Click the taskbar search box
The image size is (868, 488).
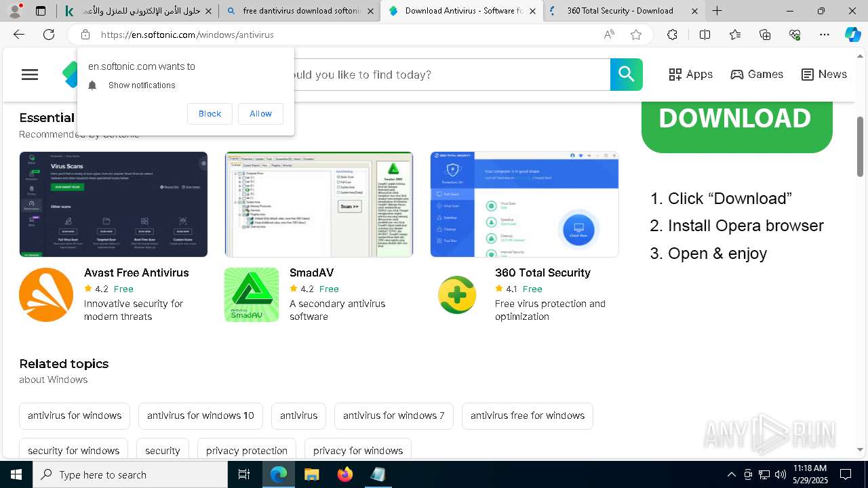click(x=130, y=474)
